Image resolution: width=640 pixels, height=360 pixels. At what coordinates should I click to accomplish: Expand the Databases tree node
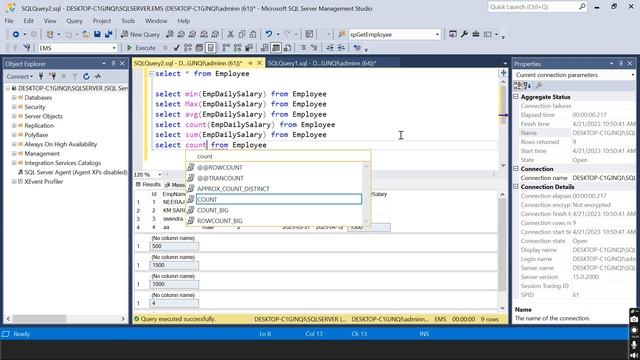pos(14,98)
